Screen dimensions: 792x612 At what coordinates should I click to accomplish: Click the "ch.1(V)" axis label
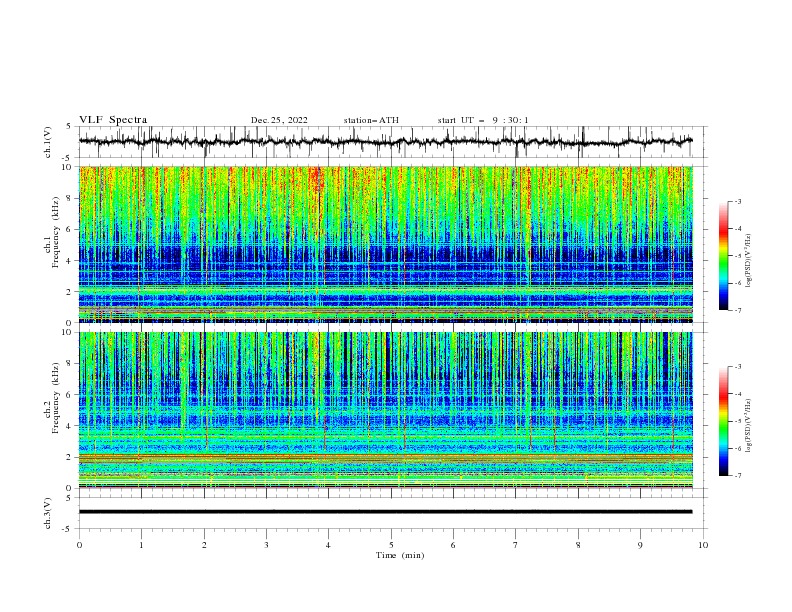(48, 142)
